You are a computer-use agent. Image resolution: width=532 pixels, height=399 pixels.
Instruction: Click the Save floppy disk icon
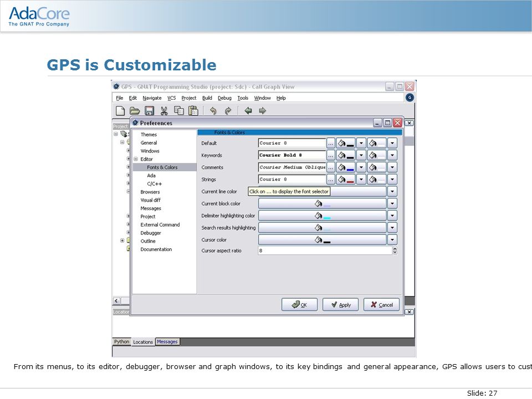click(149, 111)
